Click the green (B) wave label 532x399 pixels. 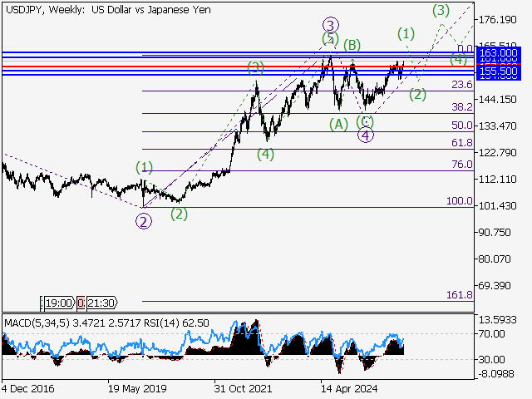[352, 44]
